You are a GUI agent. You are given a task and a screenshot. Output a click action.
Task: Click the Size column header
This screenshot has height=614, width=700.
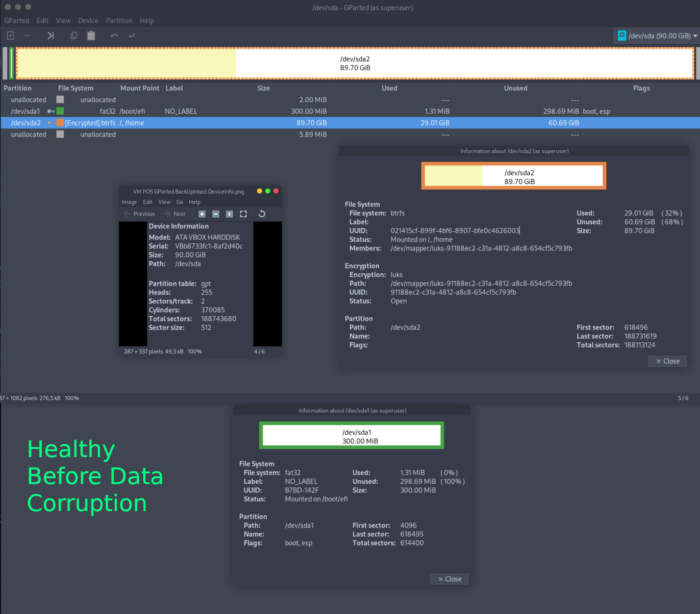pyautogui.click(x=263, y=88)
